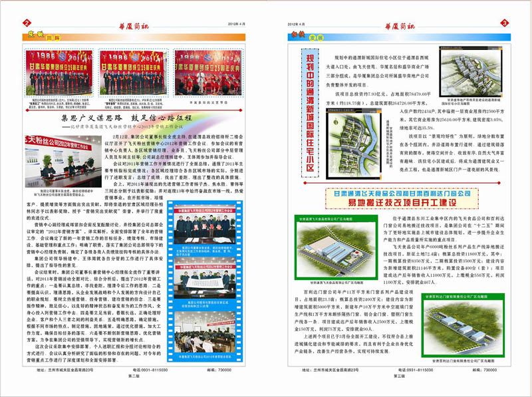Click right page postal code 730000
The width and height of the screenshot is (532, 397).
485,370
